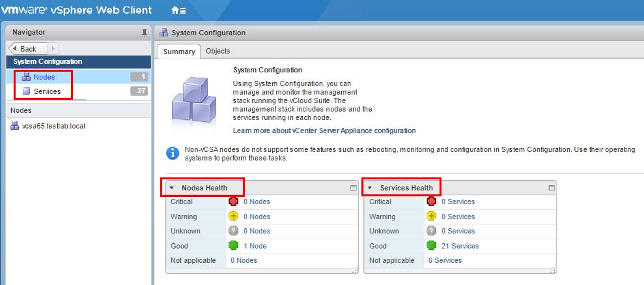Go Back in the Navigator
644x285 pixels.
click(x=26, y=49)
